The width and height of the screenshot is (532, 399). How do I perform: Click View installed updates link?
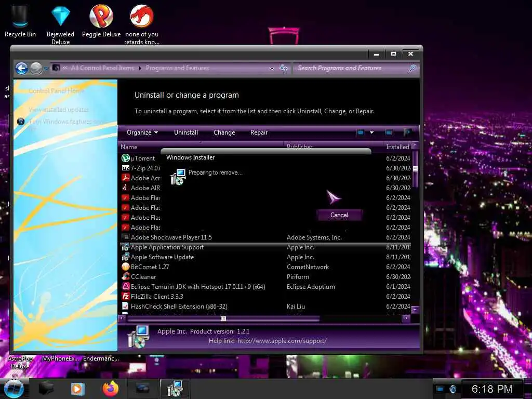[x=58, y=110]
